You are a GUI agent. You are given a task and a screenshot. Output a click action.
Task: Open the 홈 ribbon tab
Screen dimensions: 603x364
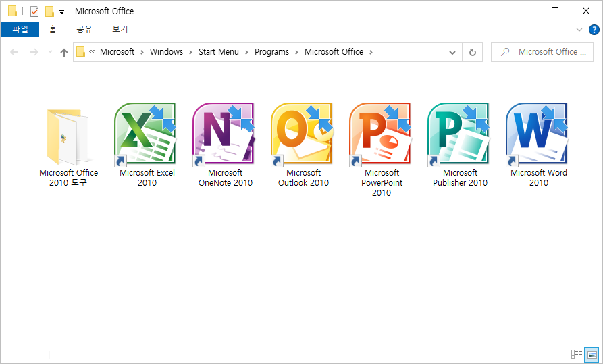53,29
